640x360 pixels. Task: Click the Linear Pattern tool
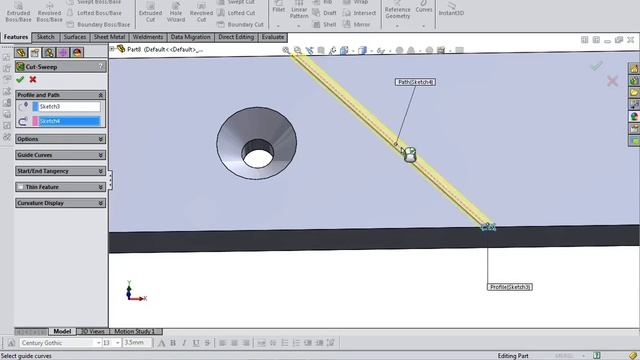click(x=299, y=10)
